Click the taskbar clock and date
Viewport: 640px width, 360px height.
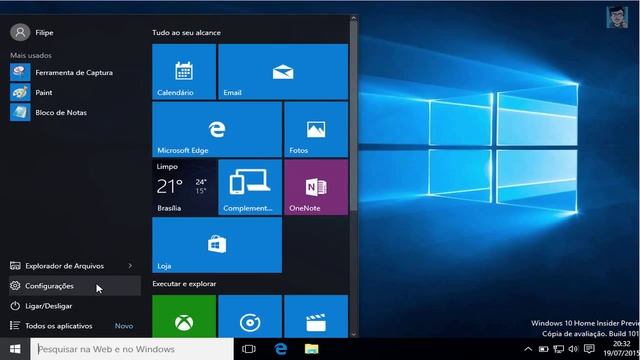[x=621, y=349]
